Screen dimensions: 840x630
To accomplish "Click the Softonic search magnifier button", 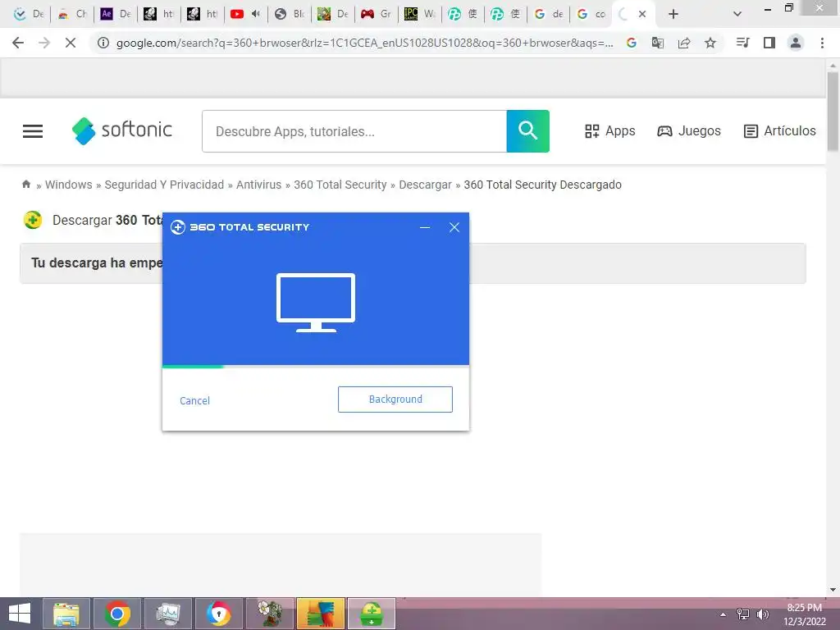I will [527, 131].
